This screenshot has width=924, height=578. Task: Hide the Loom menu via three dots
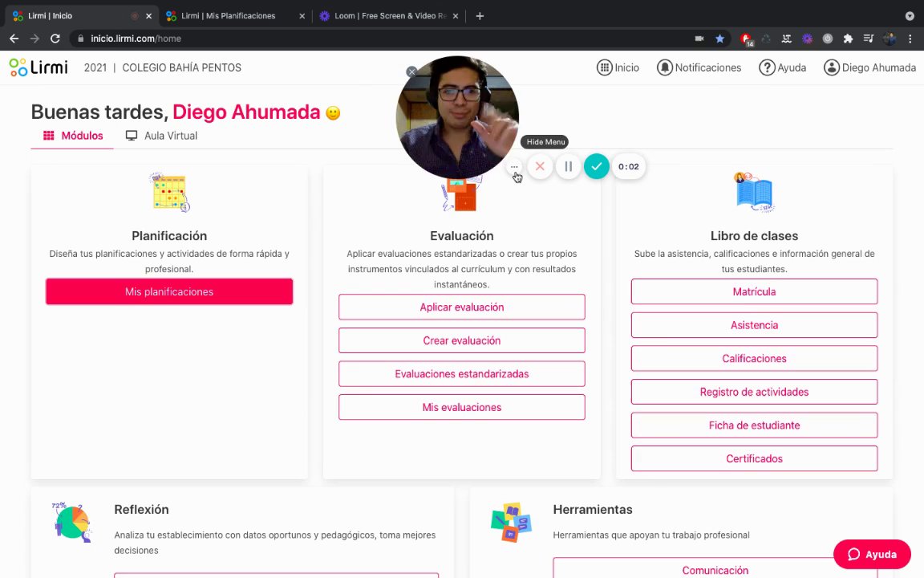[514, 167]
